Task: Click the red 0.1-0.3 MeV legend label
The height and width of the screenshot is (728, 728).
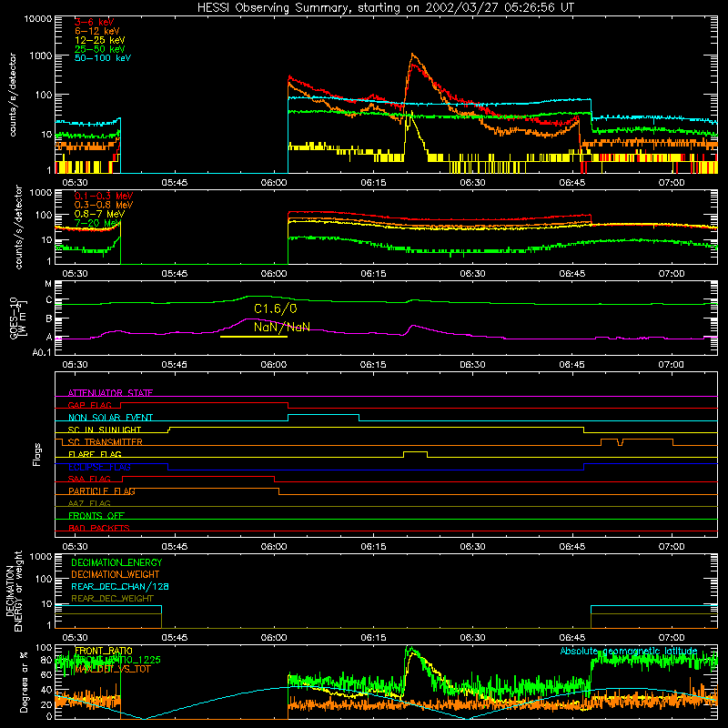Action: point(104,196)
